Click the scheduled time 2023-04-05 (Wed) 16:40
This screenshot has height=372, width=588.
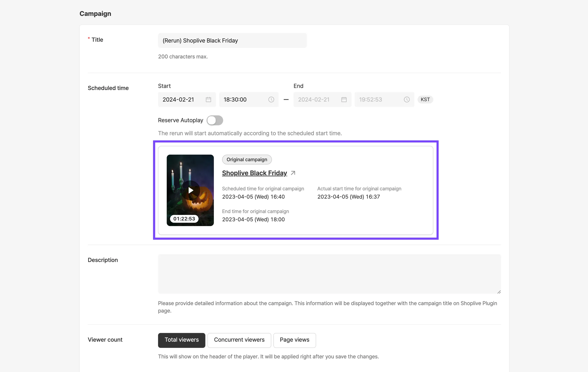point(253,197)
